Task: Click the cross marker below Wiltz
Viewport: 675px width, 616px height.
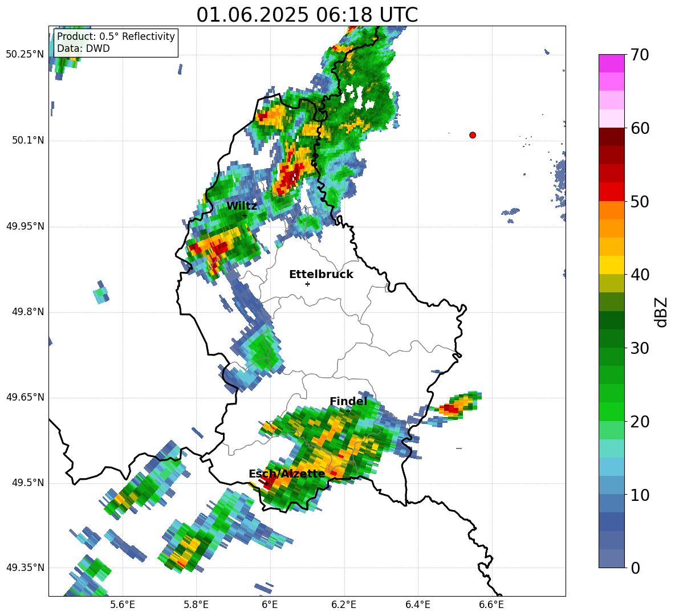Action: coord(245,215)
